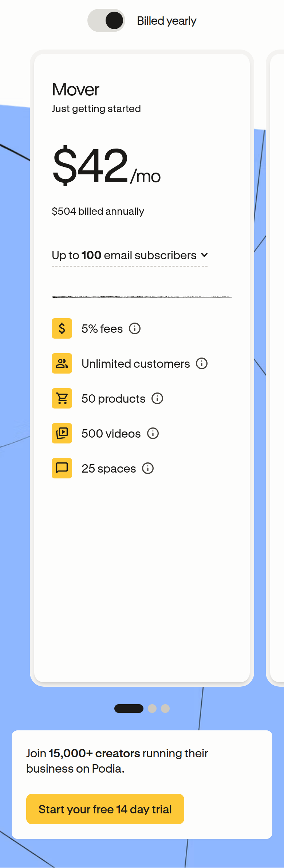Viewport: 284px width, 868px height.
Task: Click the chevron beside 100 email subscribers
Action: (204, 255)
